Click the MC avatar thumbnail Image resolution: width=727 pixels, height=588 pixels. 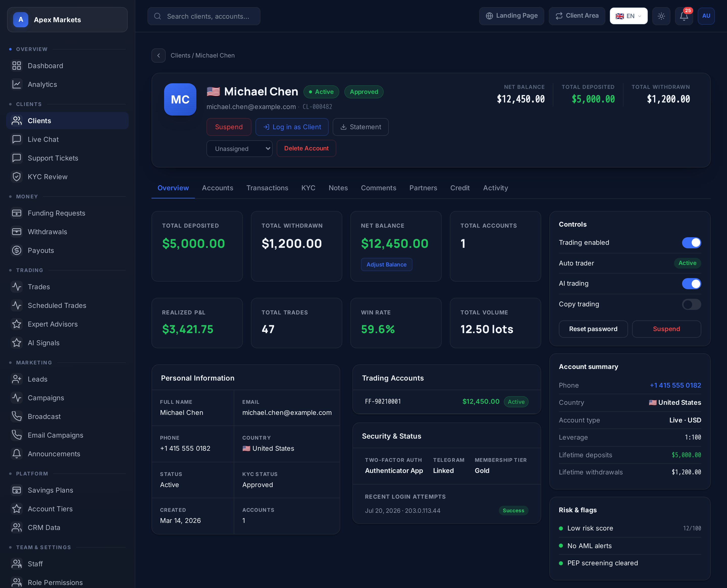tap(180, 99)
